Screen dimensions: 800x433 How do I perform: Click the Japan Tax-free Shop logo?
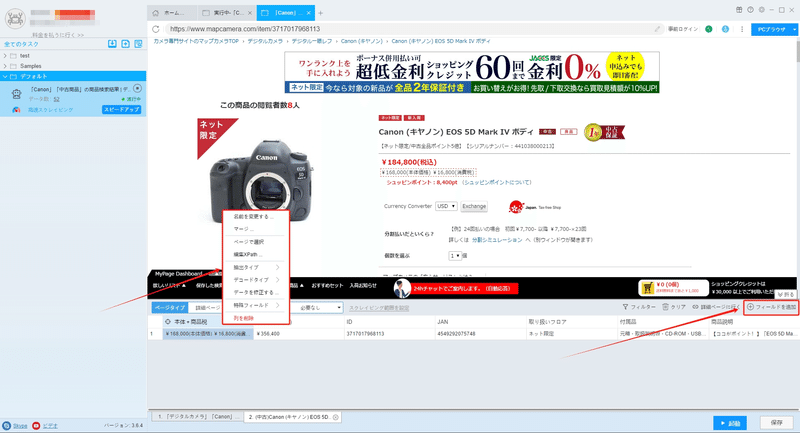535,207
